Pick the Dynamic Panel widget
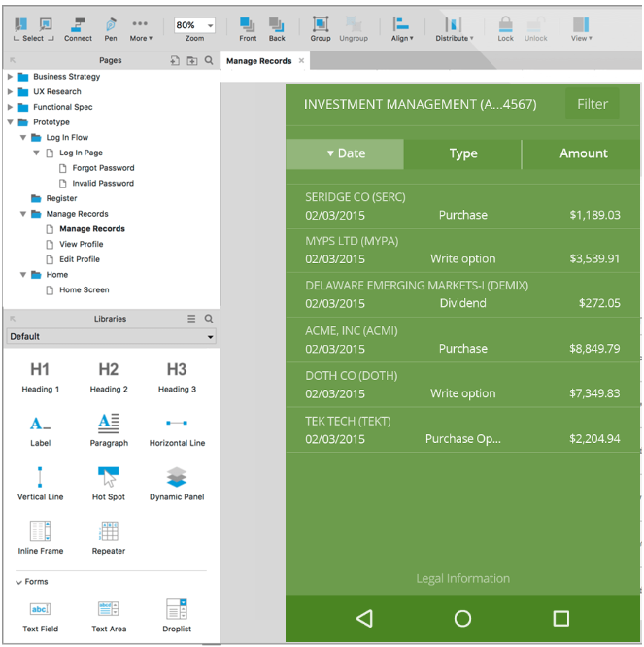This screenshot has width=644, height=647. click(176, 483)
